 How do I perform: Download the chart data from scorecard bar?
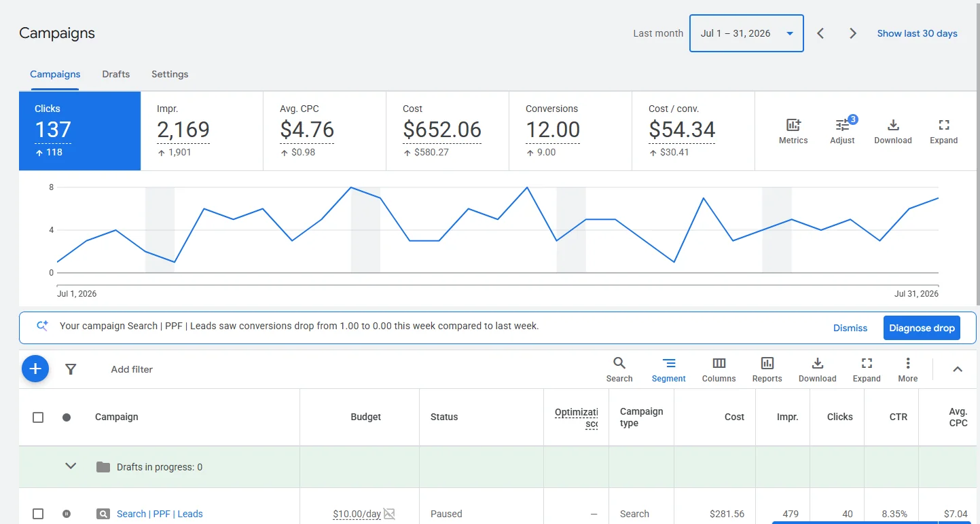coord(893,126)
